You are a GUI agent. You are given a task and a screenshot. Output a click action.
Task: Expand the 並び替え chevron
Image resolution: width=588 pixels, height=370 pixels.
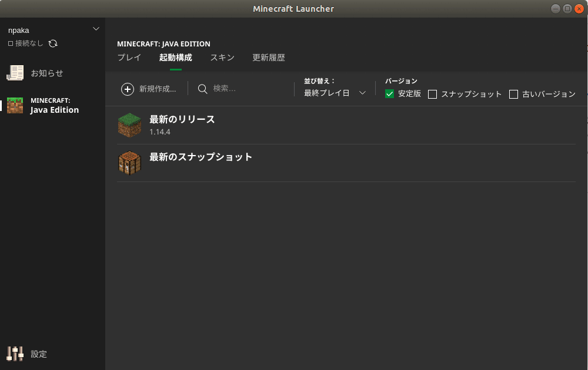pos(363,93)
